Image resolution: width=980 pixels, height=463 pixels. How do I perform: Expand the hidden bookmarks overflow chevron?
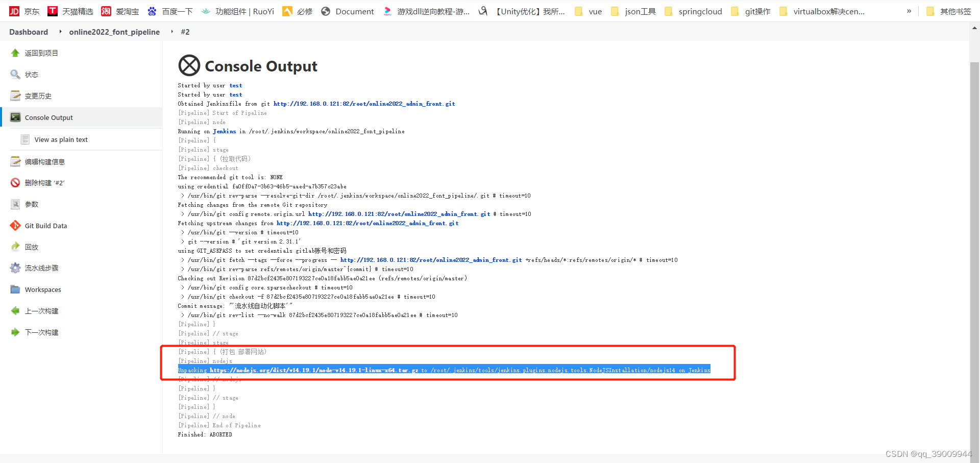point(910,11)
